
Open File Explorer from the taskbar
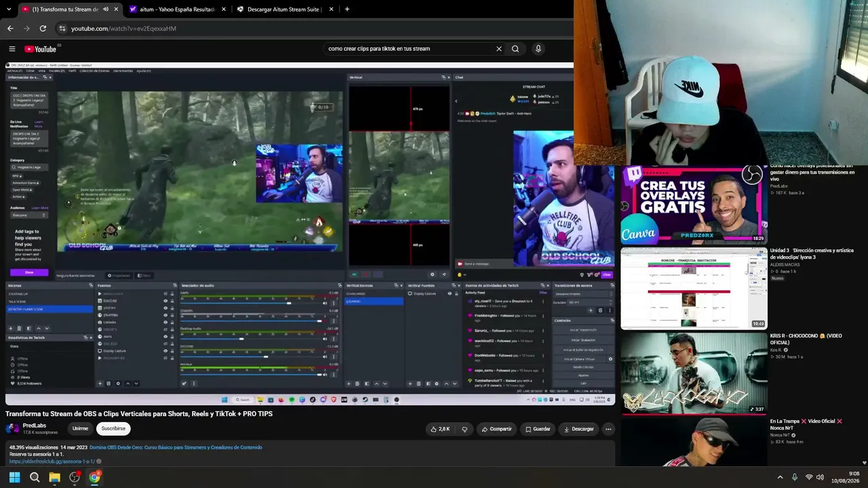click(x=54, y=477)
